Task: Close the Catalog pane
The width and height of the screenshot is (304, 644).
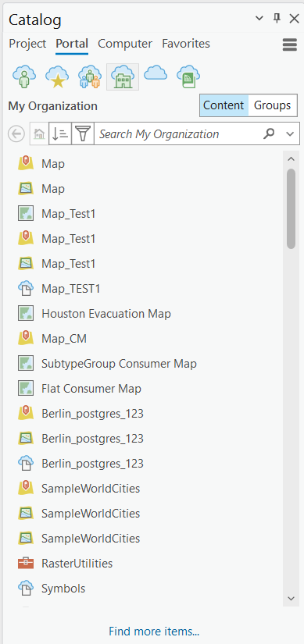Action: pyautogui.click(x=294, y=18)
